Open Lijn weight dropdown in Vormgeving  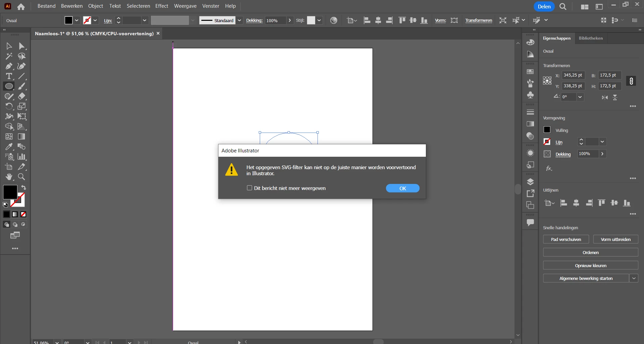tap(602, 142)
